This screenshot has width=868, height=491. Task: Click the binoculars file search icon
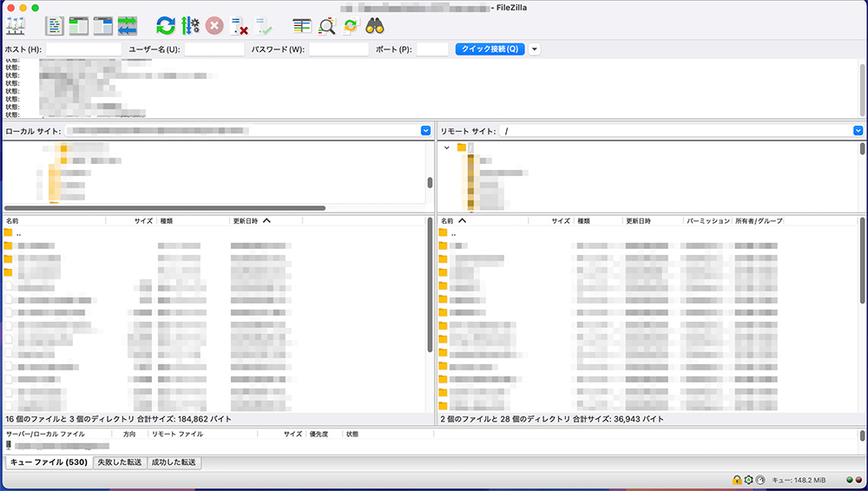pyautogui.click(x=375, y=26)
